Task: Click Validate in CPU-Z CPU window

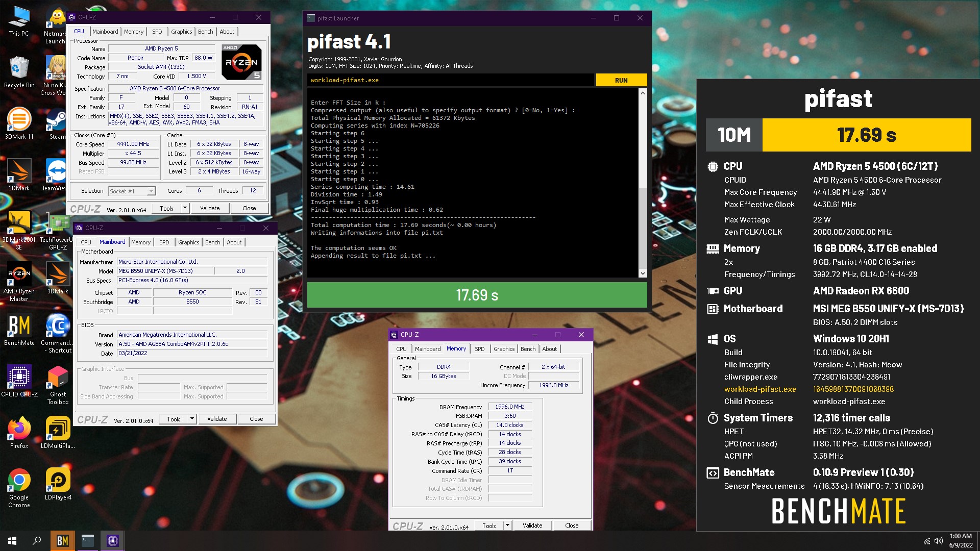Action: click(210, 208)
